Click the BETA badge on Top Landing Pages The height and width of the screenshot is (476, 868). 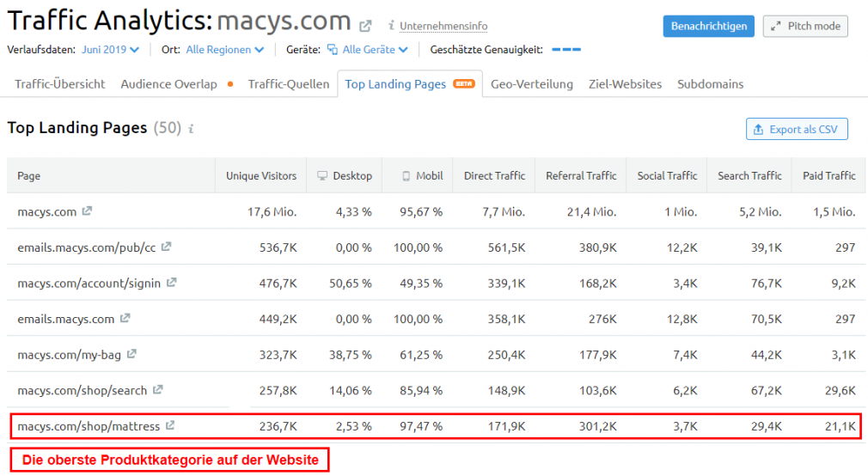click(x=464, y=83)
